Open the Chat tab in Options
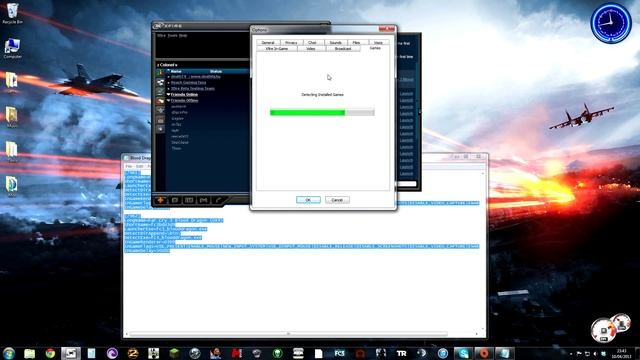The image size is (640, 360). pyautogui.click(x=312, y=42)
